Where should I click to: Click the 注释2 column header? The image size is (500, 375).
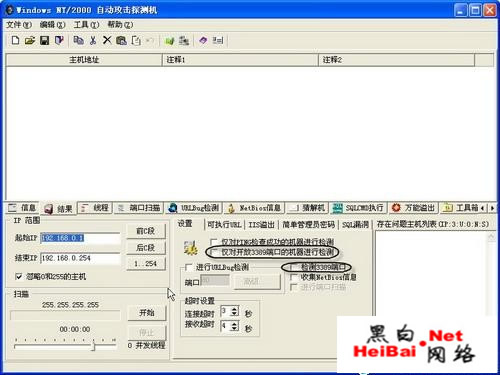coord(397,60)
